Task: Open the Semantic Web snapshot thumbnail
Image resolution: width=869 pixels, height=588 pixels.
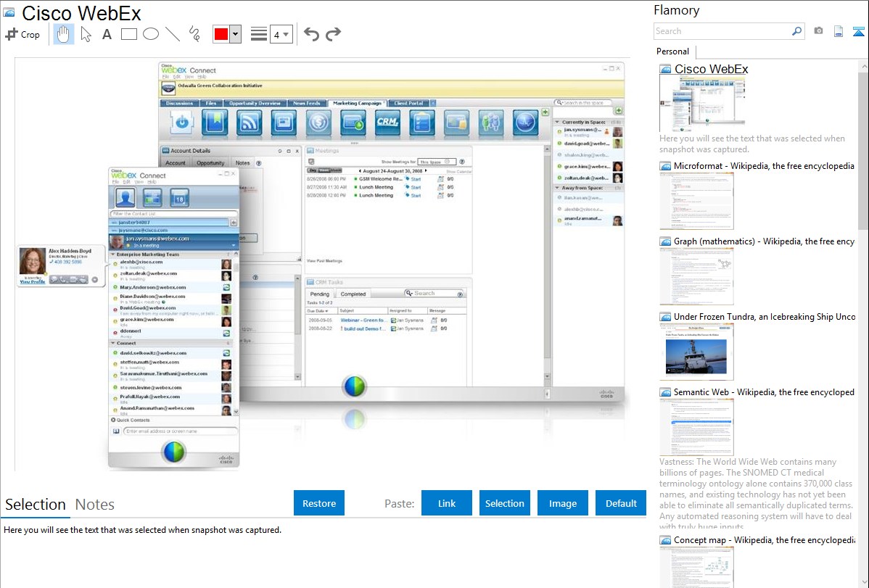Action: (x=696, y=427)
